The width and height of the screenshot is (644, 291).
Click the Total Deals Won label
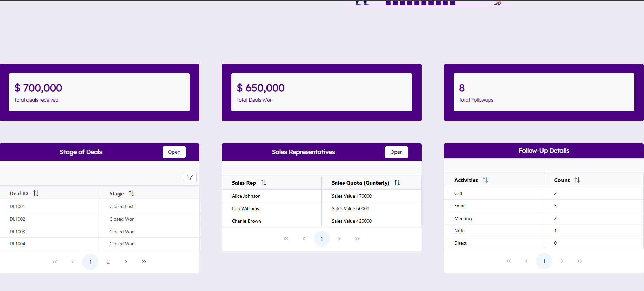click(x=255, y=100)
